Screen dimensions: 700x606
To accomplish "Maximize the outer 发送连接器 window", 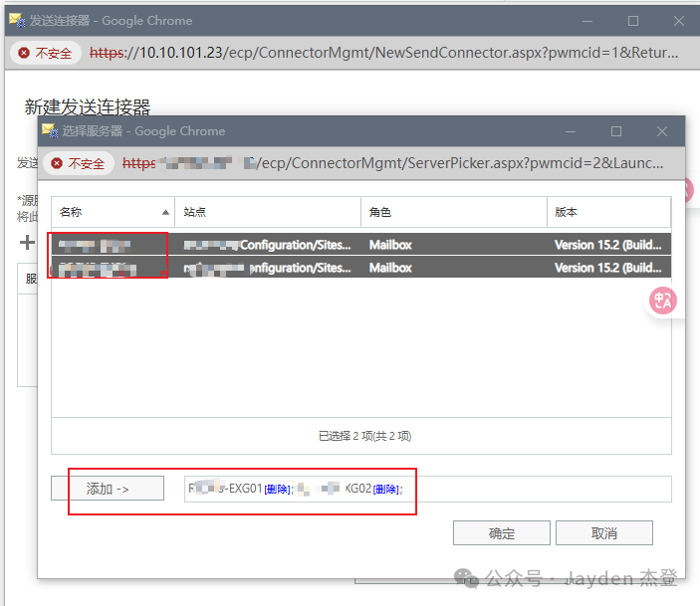I will coord(633,21).
